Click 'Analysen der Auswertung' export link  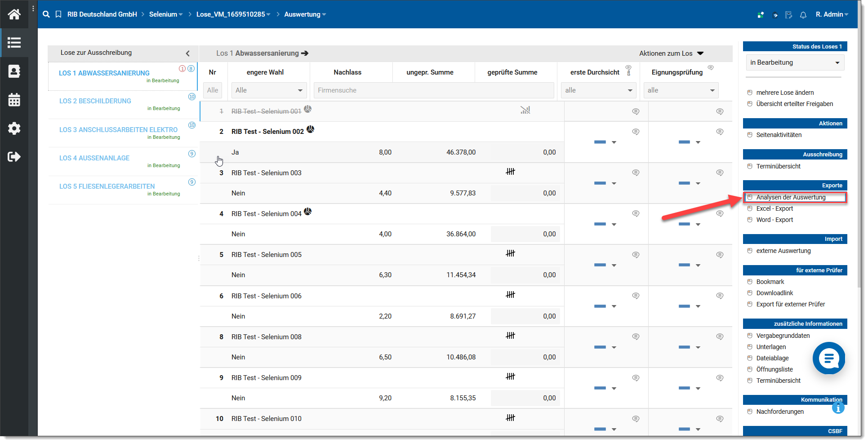[x=791, y=197]
